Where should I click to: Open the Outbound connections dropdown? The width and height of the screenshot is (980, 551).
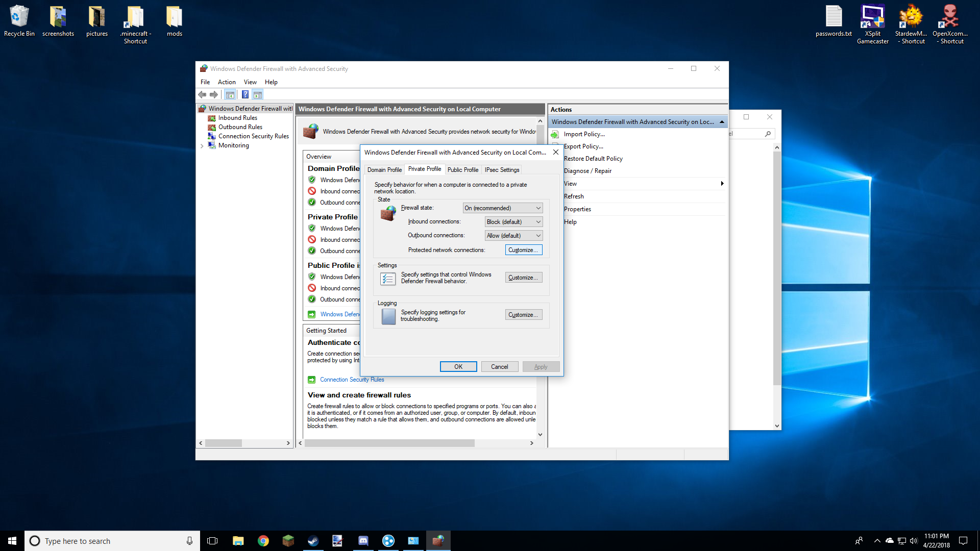pyautogui.click(x=513, y=236)
